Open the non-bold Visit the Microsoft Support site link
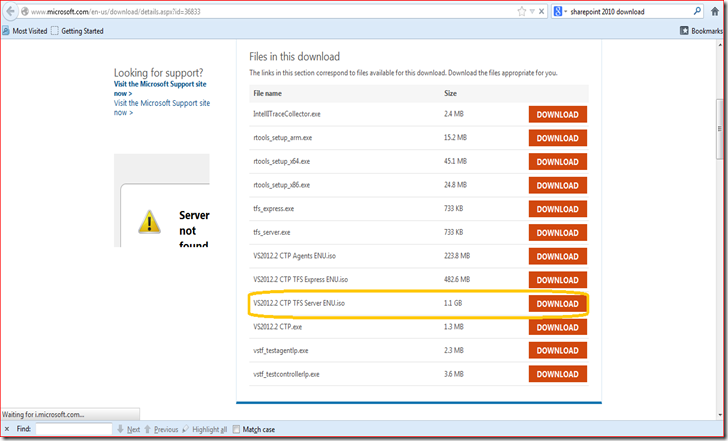The image size is (728, 441). tap(162, 108)
